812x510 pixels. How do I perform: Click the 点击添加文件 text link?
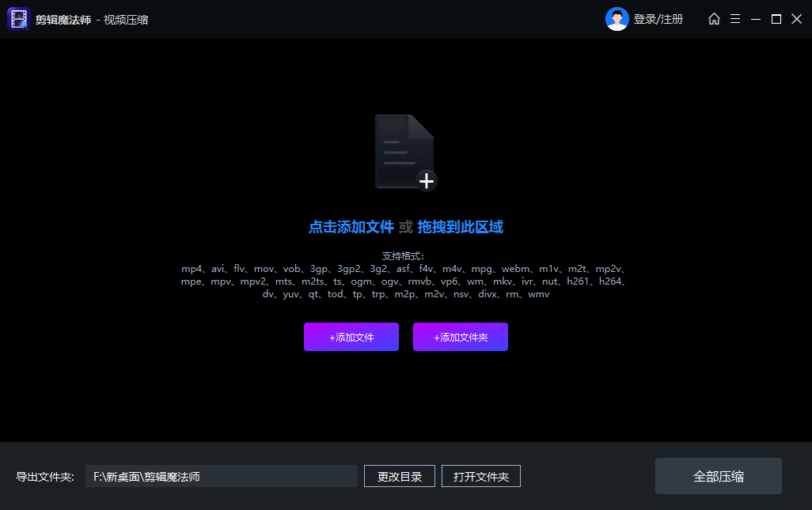(x=351, y=228)
